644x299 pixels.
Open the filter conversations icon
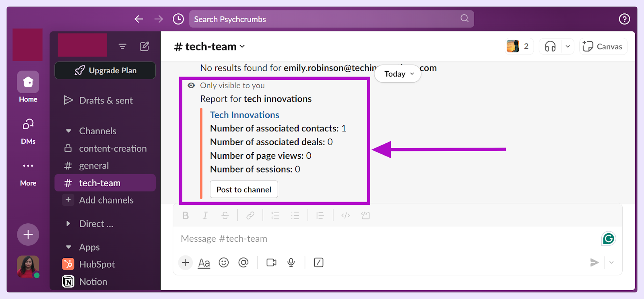[122, 47]
